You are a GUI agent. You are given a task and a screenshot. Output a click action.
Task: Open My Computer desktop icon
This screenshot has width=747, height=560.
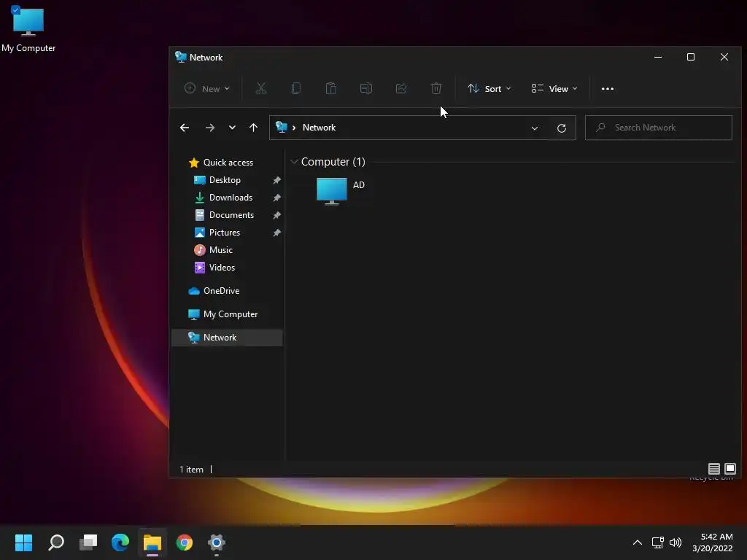28,23
